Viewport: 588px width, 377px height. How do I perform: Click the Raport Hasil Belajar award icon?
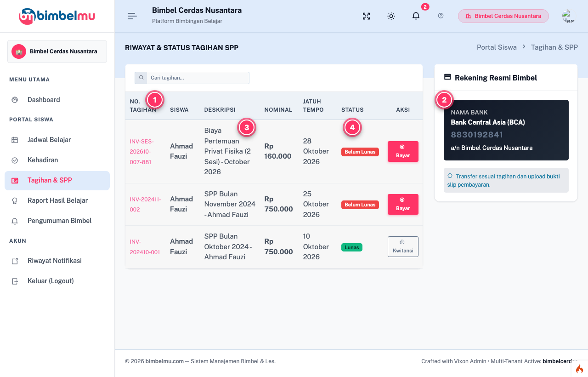coord(15,200)
